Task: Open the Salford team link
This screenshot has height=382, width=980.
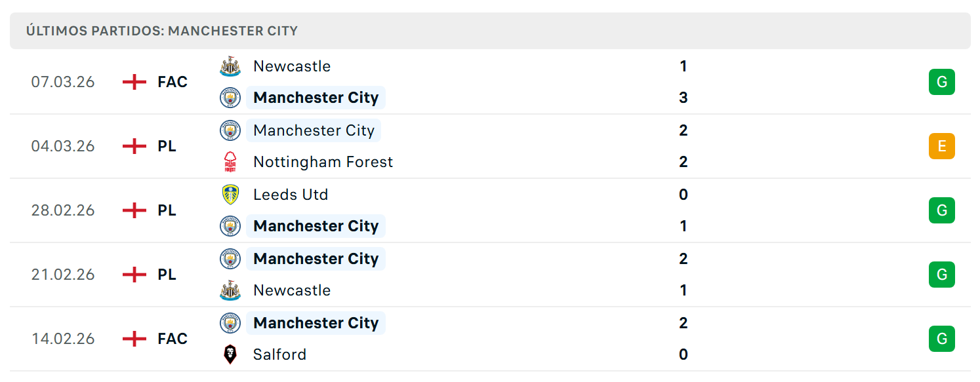Action: click(x=280, y=354)
